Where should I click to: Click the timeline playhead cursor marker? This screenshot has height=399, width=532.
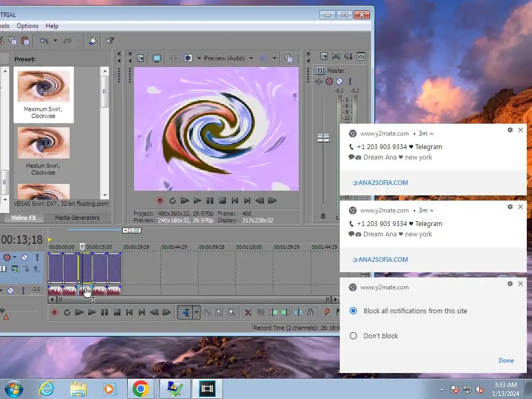(82, 247)
